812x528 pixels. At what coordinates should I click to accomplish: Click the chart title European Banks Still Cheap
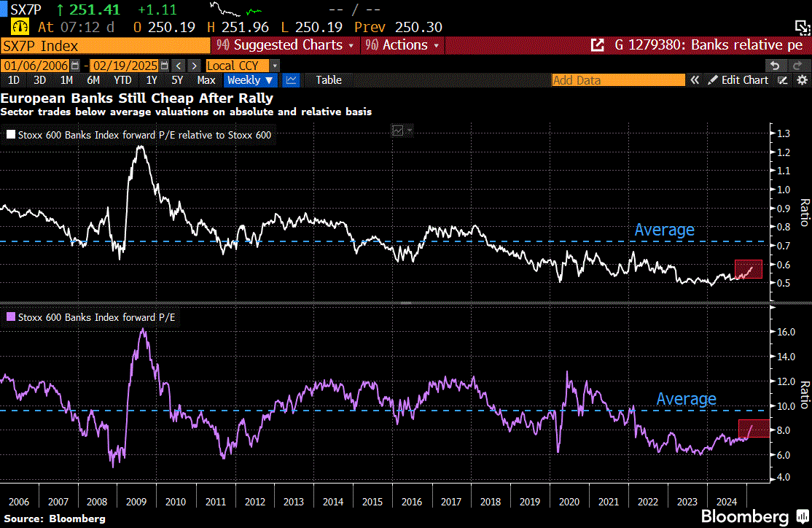(137, 98)
